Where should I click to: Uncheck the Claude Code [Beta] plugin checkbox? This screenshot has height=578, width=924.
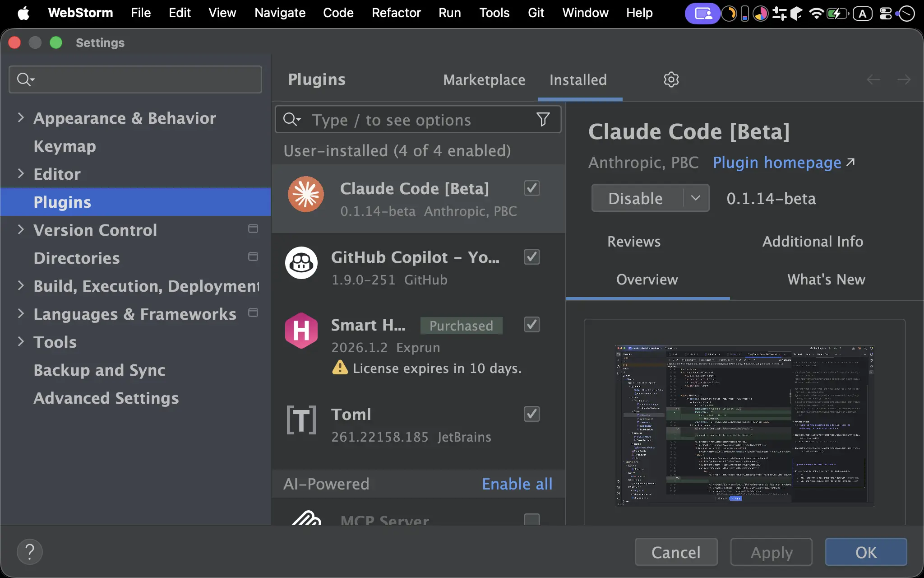point(532,188)
